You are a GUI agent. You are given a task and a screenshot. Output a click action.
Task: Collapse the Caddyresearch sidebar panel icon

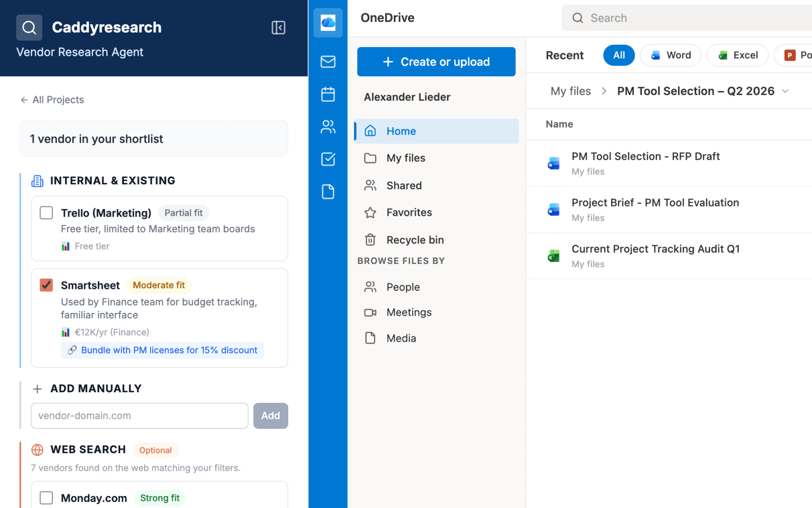click(x=278, y=27)
